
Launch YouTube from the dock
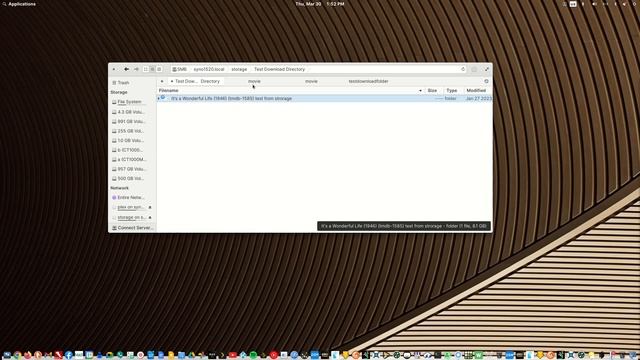(x=233, y=355)
